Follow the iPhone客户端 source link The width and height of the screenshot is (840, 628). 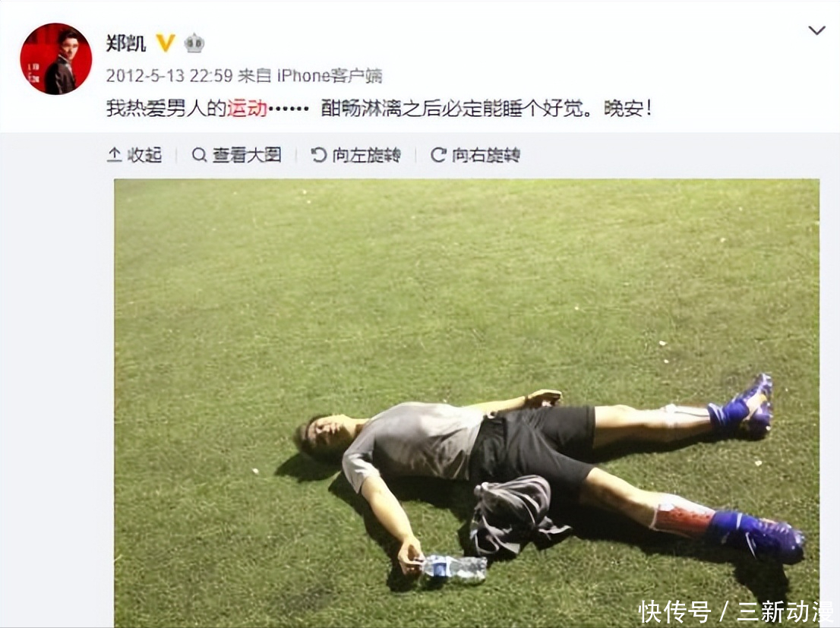coord(330,75)
